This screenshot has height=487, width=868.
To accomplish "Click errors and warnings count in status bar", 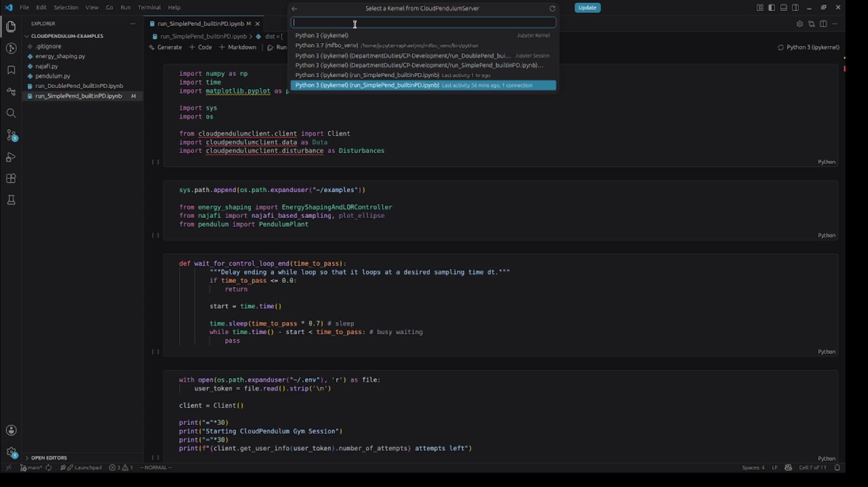I will point(121,468).
